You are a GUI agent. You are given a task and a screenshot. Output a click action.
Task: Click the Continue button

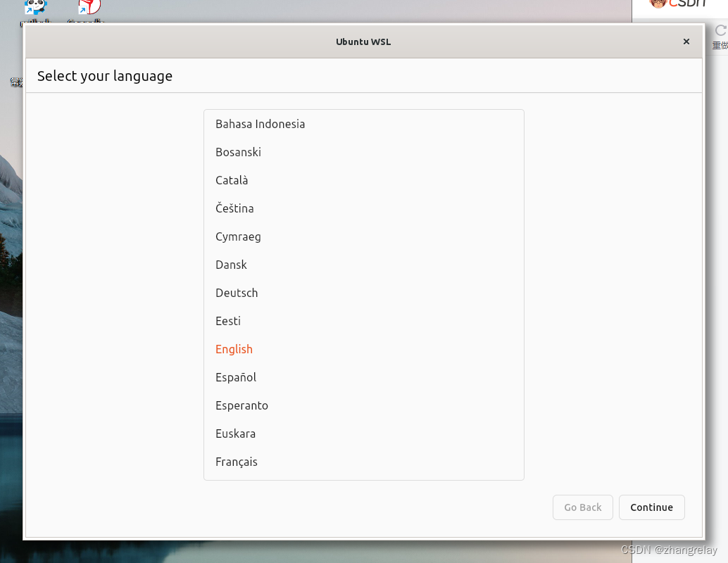(651, 507)
